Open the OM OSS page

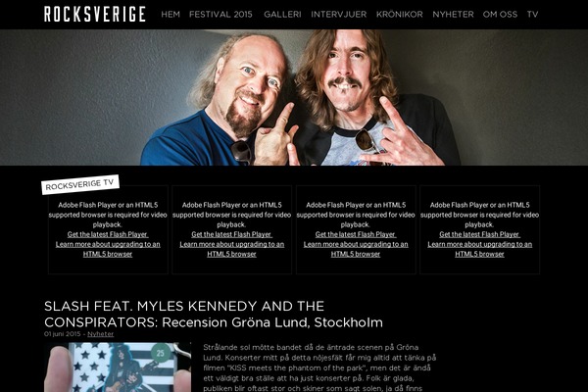tap(500, 15)
